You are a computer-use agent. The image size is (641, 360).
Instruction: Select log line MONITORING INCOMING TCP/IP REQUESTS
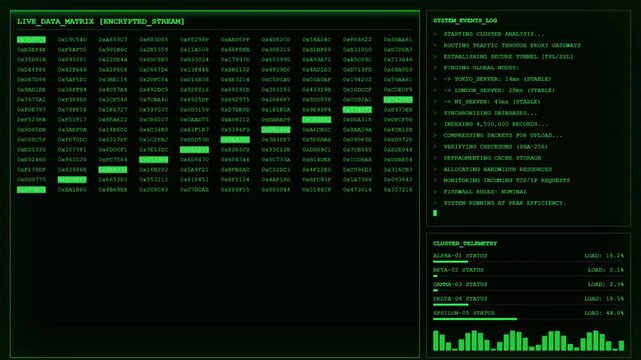[507, 180]
